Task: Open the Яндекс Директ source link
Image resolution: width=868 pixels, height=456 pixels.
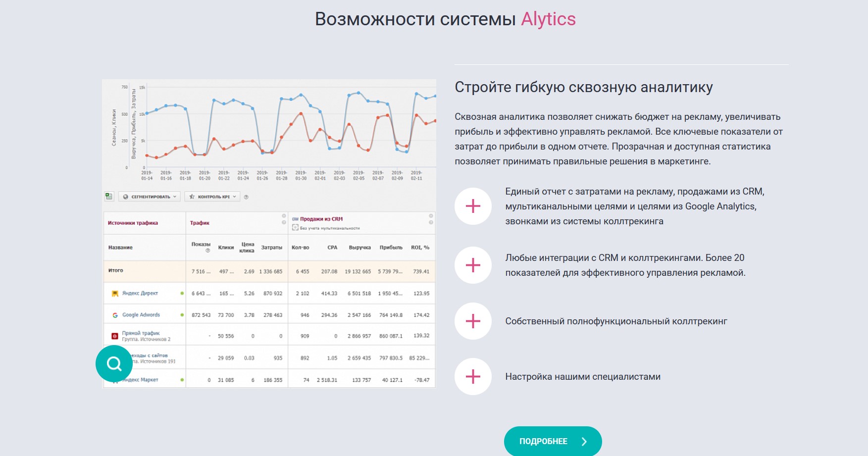Action: point(140,294)
